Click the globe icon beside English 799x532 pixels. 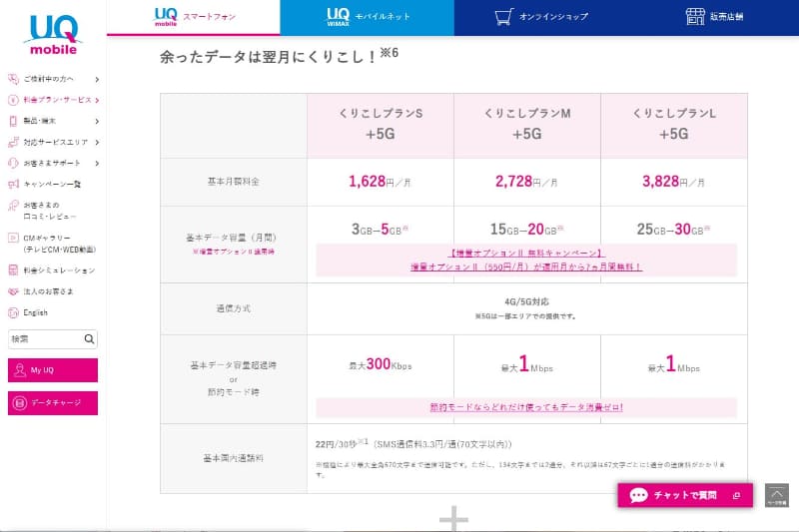[x=13, y=313]
